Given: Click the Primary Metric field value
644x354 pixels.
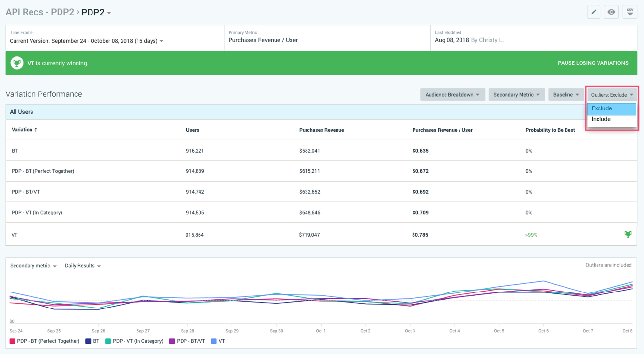Looking at the screenshot, I should [263, 40].
